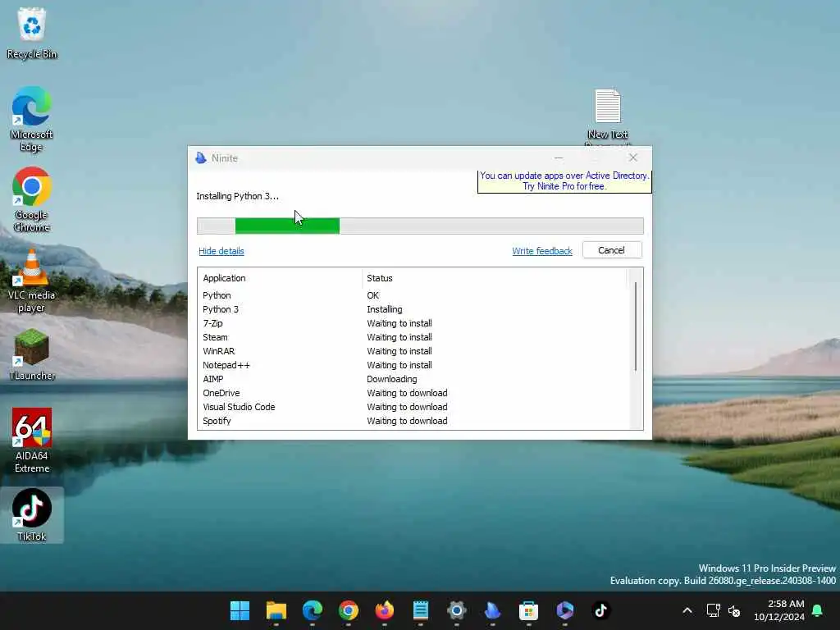This screenshot has width=840, height=630.
Task: Open Settings gear from the taskbar
Action: (x=456, y=610)
